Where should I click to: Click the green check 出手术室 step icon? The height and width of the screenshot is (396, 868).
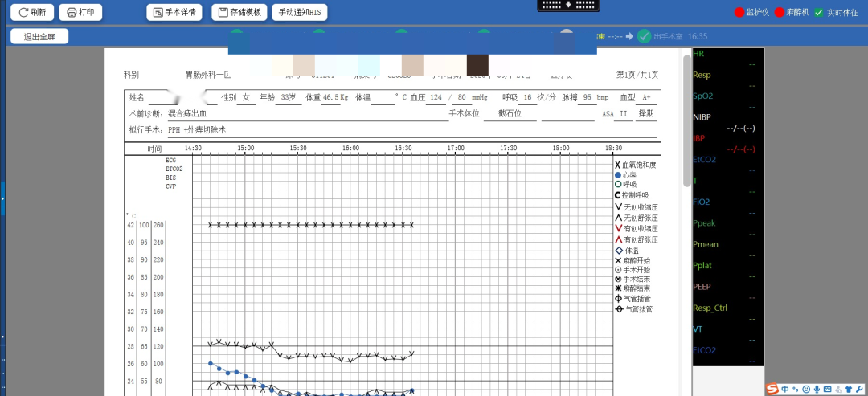coord(644,36)
